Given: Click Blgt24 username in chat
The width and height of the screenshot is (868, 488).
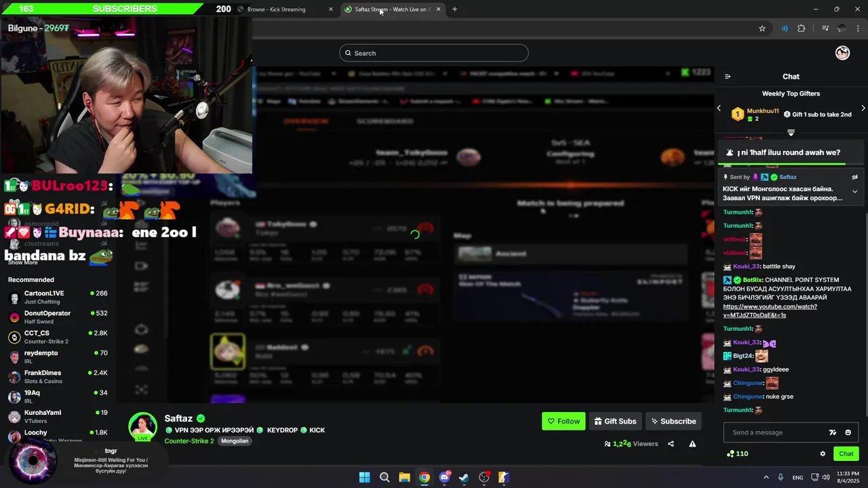Looking at the screenshot, I should (x=743, y=356).
